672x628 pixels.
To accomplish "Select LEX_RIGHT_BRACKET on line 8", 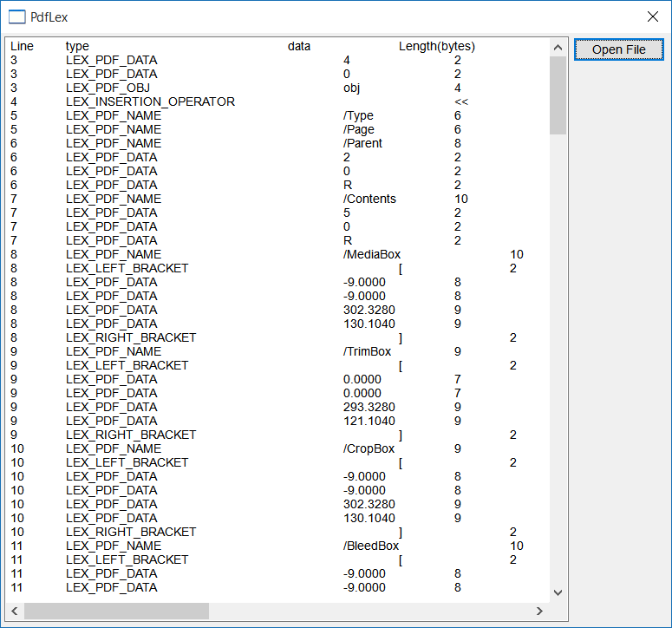I will coord(131,337).
